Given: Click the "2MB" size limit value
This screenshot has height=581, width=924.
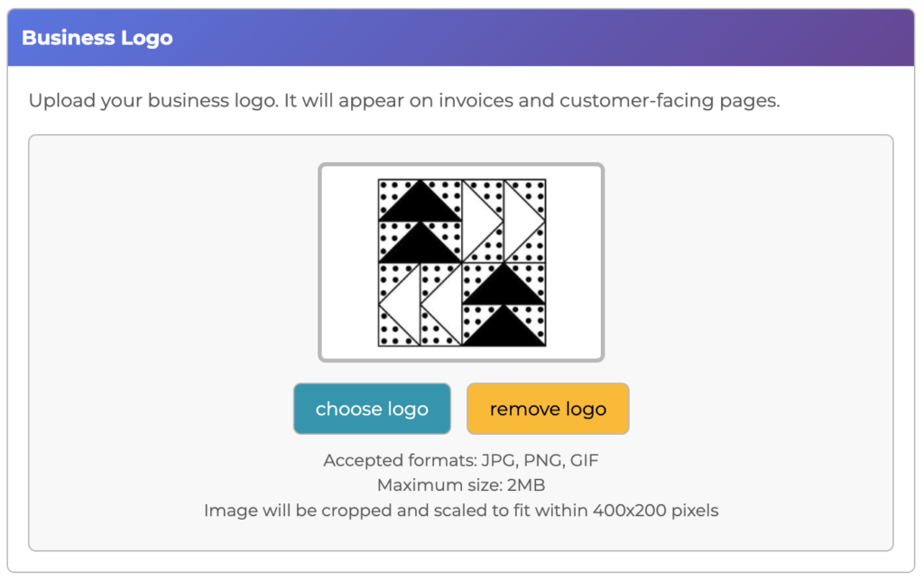Looking at the screenshot, I should coord(525,485).
